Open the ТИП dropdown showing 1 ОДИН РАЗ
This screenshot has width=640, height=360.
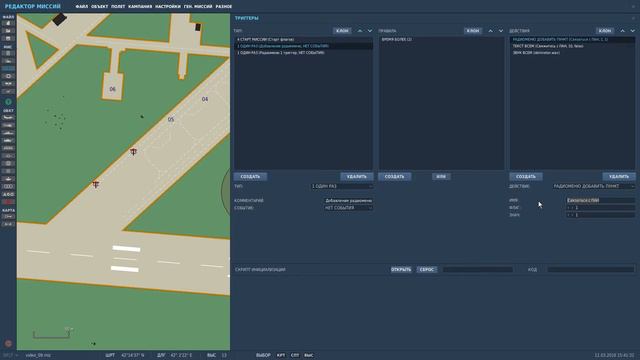(342, 186)
